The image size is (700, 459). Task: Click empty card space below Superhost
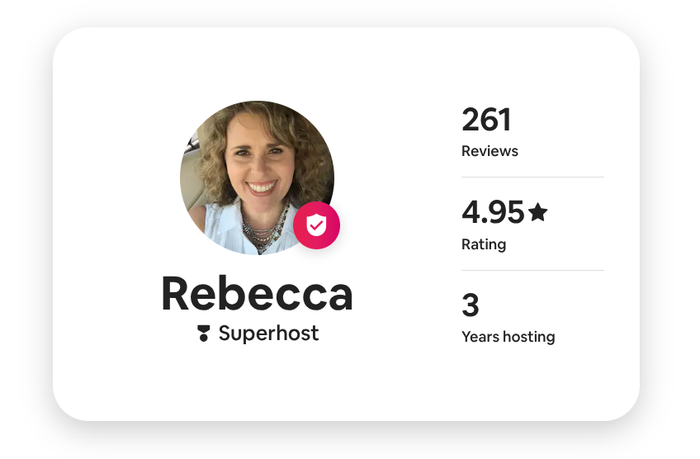point(257,385)
